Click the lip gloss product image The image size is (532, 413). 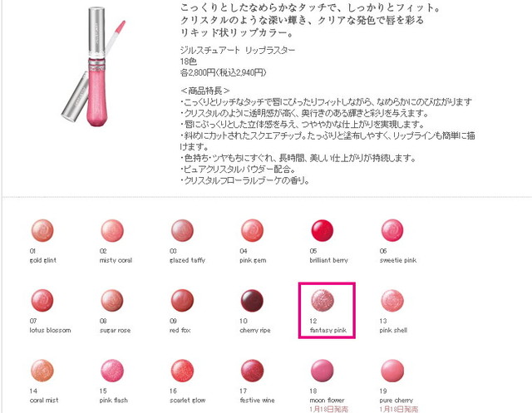pyautogui.click(x=93, y=66)
